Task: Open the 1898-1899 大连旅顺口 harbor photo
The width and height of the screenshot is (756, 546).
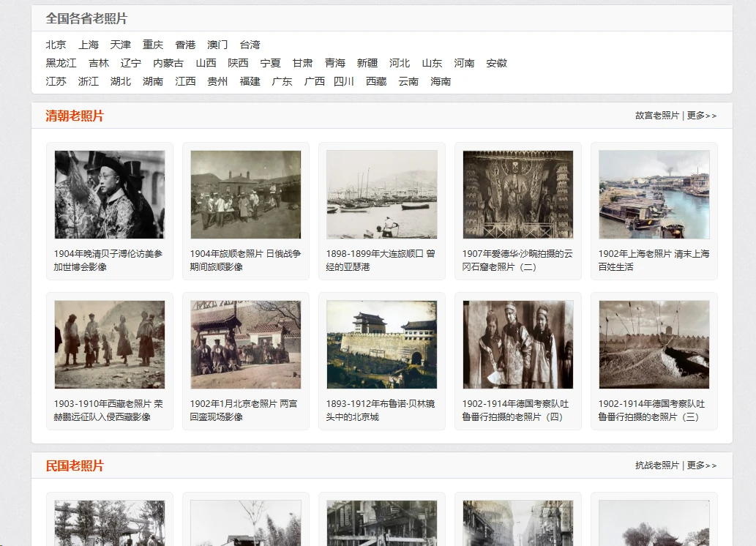Action: click(x=382, y=195)
